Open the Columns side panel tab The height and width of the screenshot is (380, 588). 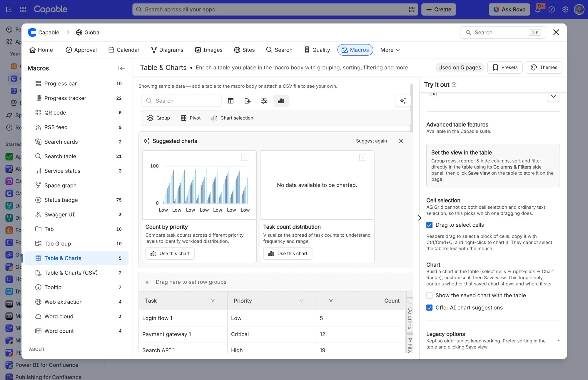click(410, 316)
